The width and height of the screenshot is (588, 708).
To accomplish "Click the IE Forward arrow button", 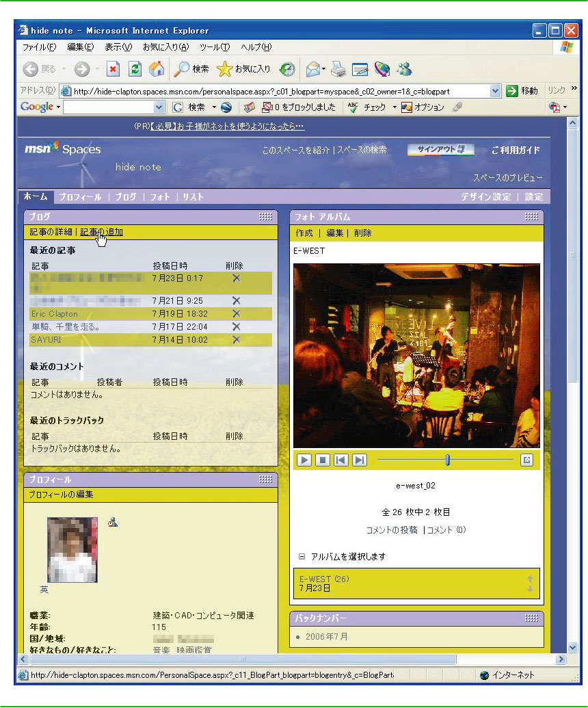I will coord(81,69).
